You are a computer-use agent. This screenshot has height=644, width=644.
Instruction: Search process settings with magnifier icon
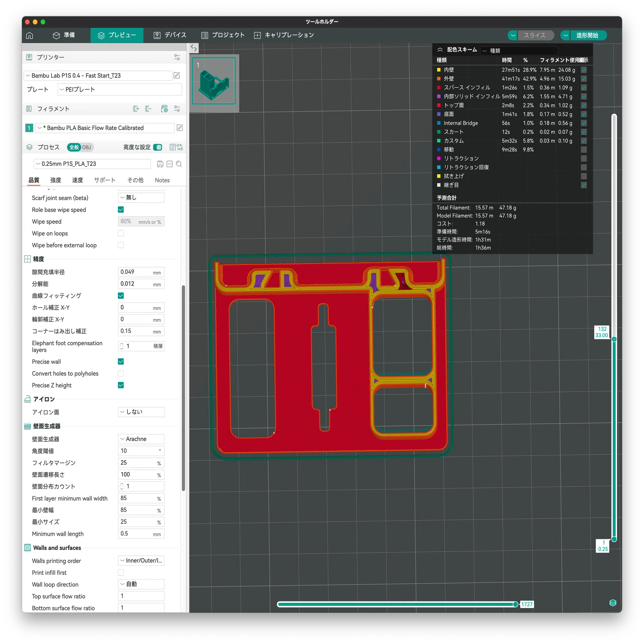(x=179, y=164)
